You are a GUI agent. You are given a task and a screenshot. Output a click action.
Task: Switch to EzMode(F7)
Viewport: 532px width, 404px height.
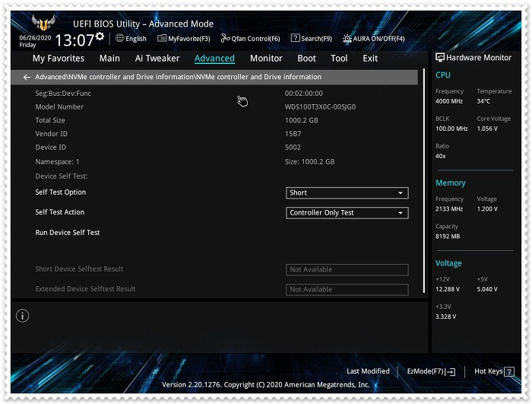[x=426, y=371]
